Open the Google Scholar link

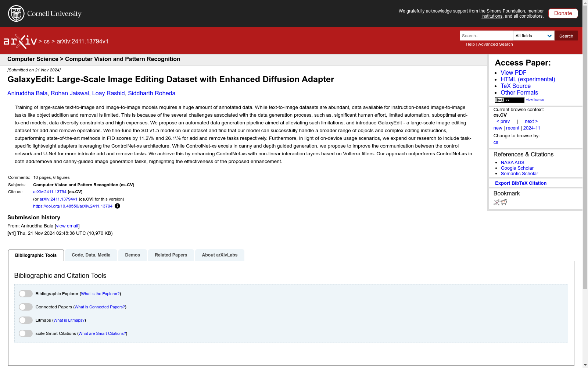pos(517,168)
